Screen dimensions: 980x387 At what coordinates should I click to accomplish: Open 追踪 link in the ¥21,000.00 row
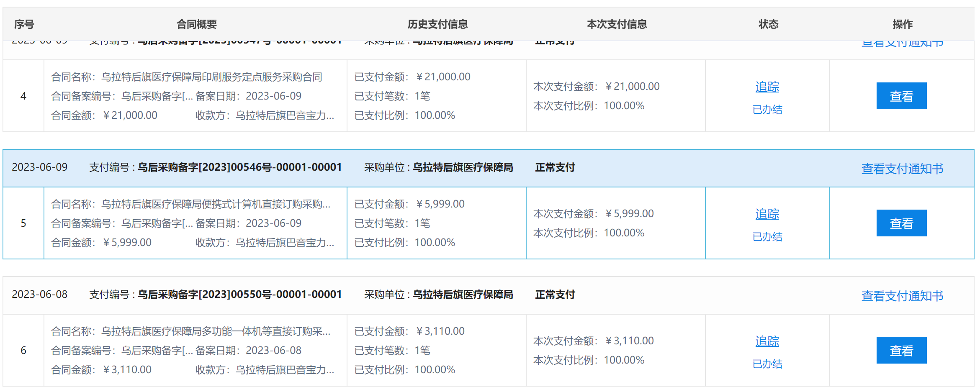pos(767,87)
